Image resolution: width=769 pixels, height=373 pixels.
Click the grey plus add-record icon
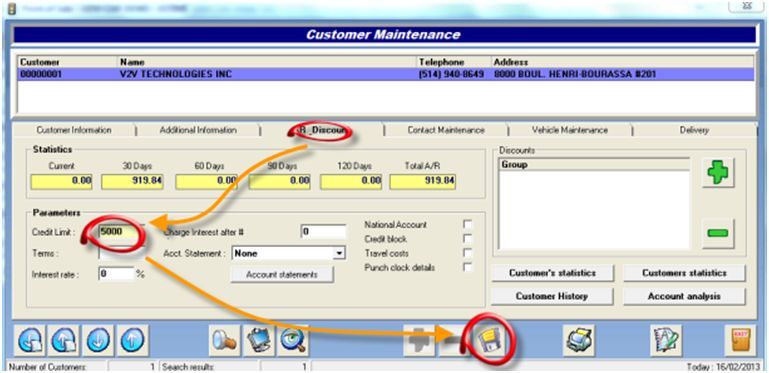click(419, 340)
